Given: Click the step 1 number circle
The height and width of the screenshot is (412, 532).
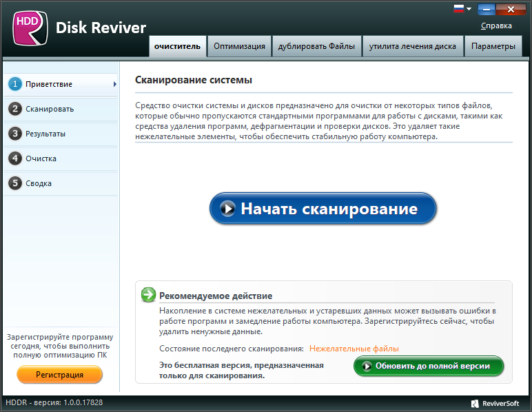Looking at the screenshot, I should pos(15,84).
